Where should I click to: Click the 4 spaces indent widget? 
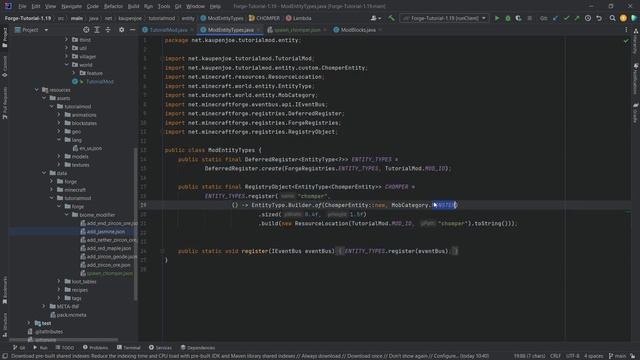click(x=593, y=356)
